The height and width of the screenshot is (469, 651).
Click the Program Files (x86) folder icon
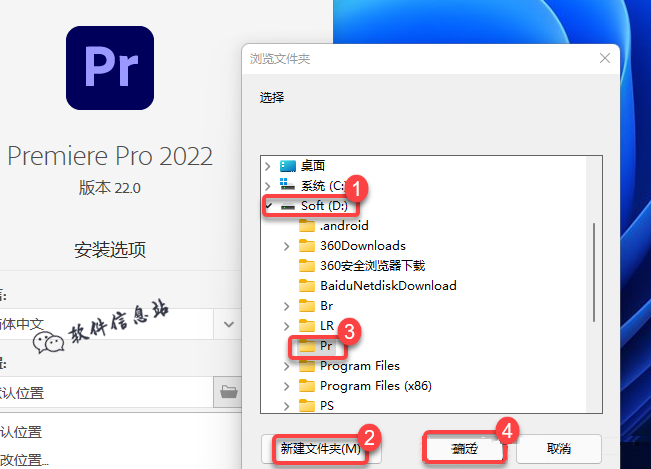[307, 386]
